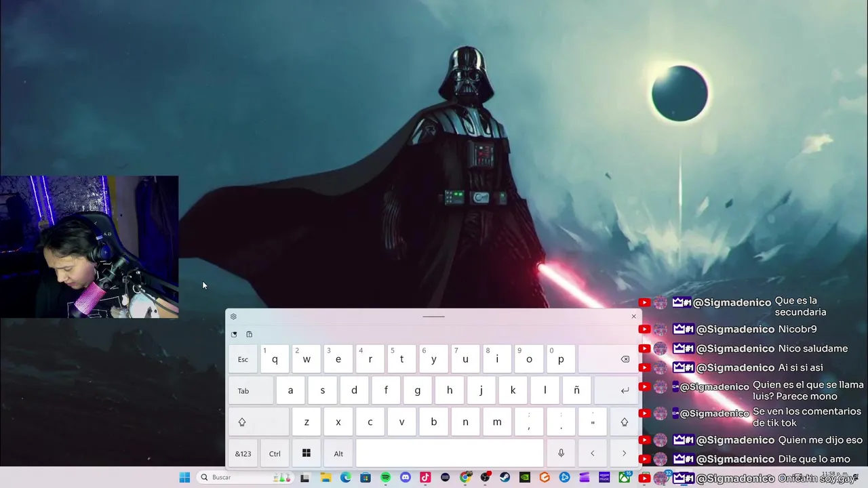Toggle the Alt modifier key

[338, 453]
